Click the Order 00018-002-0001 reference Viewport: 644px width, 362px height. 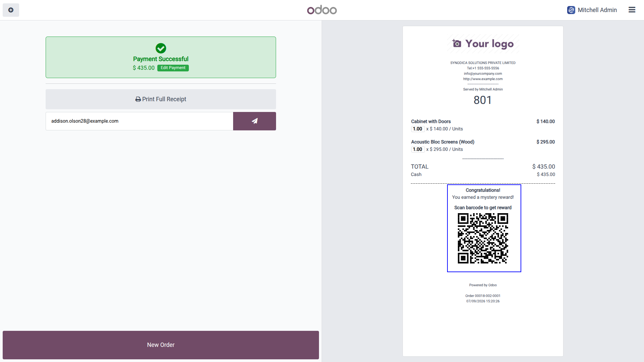(483, 296)
